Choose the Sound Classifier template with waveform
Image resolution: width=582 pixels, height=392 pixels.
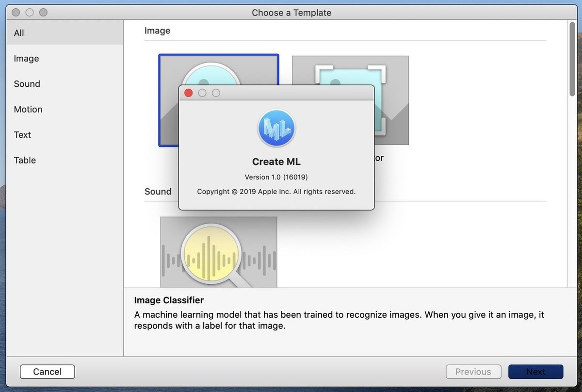[219, 252]
